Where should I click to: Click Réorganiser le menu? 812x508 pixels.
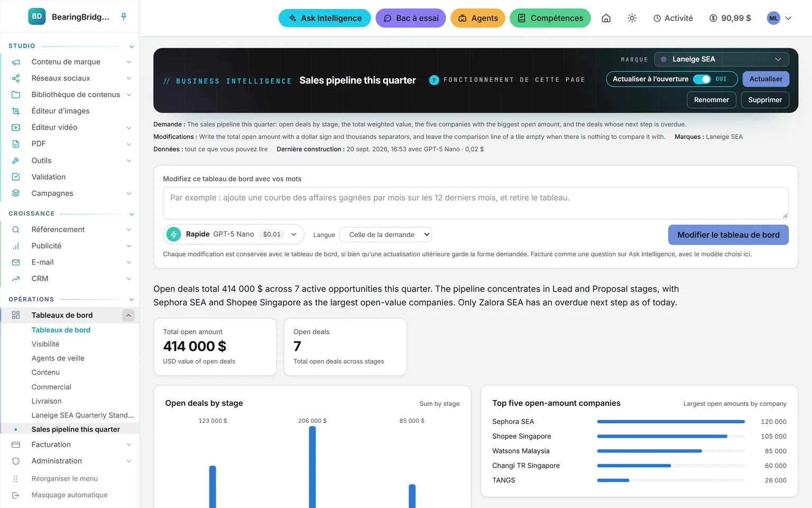(x=64, y=479)
